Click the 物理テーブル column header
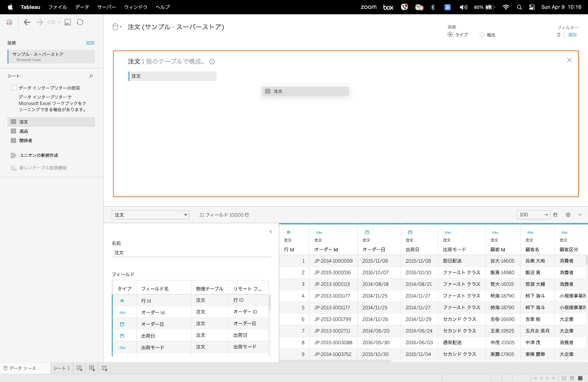 [210, 289]
